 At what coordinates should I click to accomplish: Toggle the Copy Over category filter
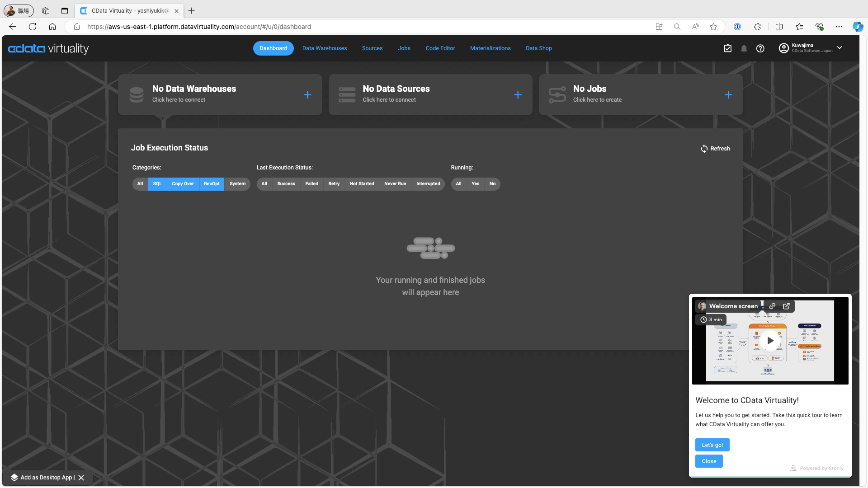pos(183,184)
